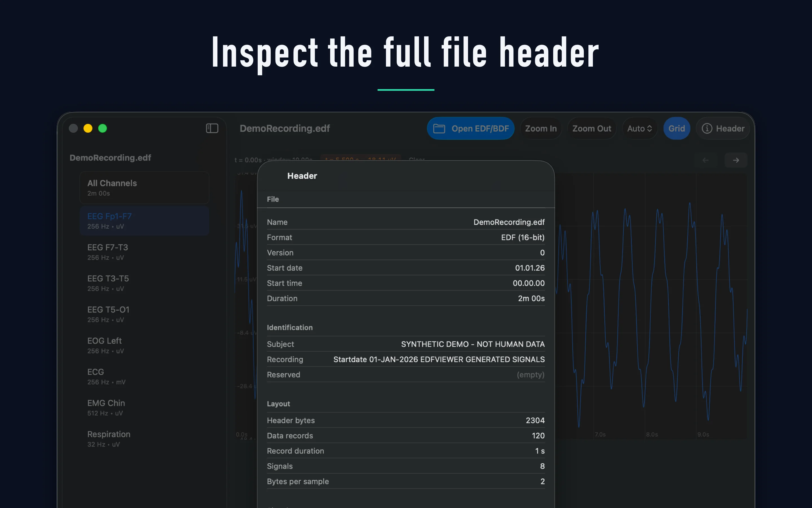Click the DemoRecording.edf window title
Viewport: 812px width, 508px height.
(x=285, y=128)
